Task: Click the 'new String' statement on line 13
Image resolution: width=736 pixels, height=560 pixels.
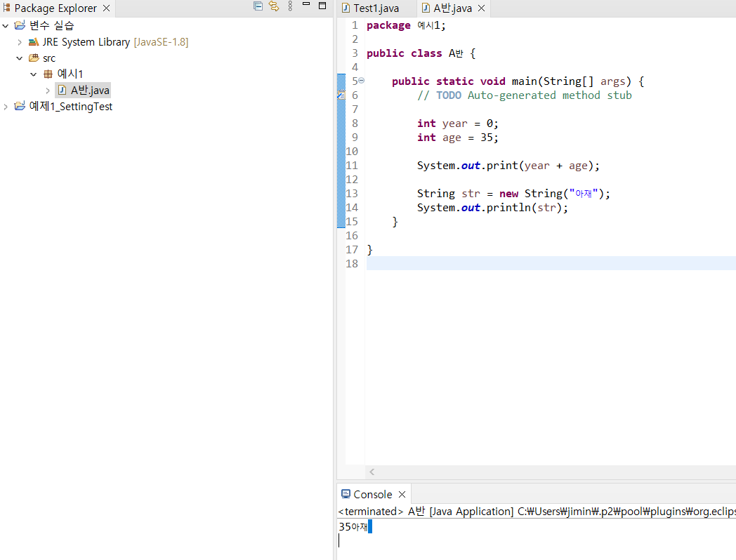Action: [x=513, y=194]
